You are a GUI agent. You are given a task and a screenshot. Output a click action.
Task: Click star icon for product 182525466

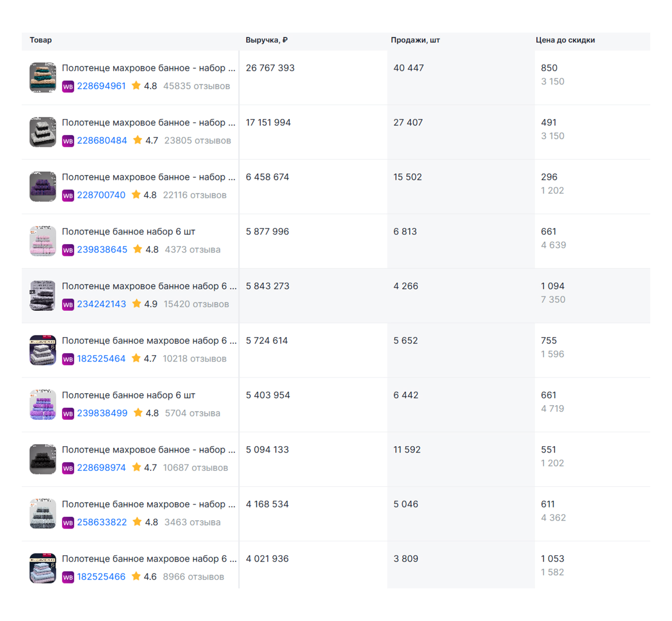click(x=136, y=577)
